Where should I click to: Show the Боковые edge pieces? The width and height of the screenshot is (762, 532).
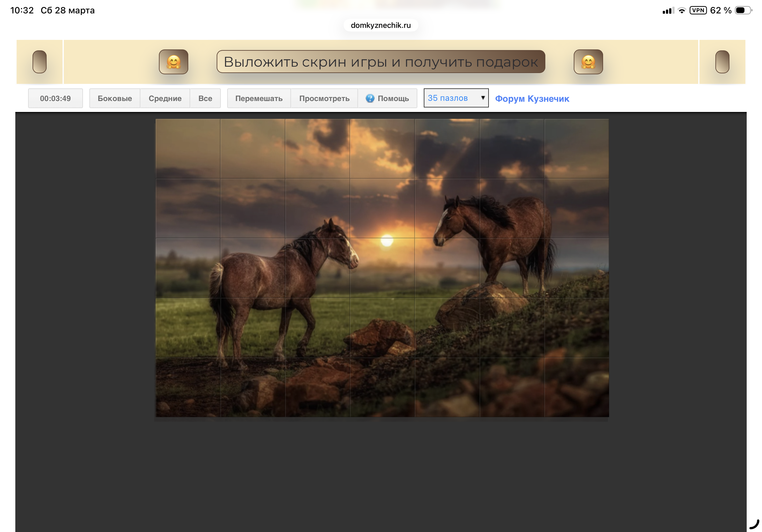point(115,98)
